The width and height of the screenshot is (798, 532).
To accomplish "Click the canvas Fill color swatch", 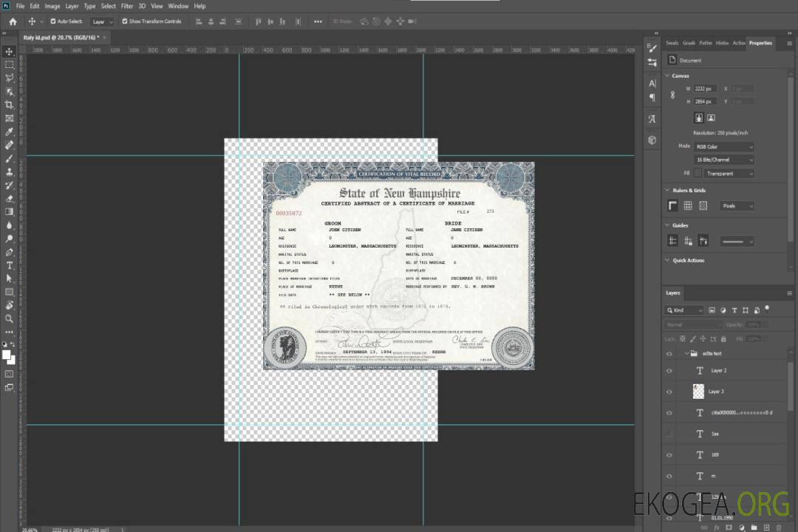I will pos(698,174).
